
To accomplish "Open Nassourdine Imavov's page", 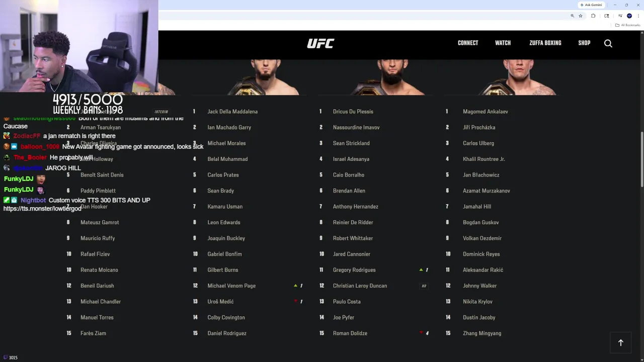I will tap(356, 127).
